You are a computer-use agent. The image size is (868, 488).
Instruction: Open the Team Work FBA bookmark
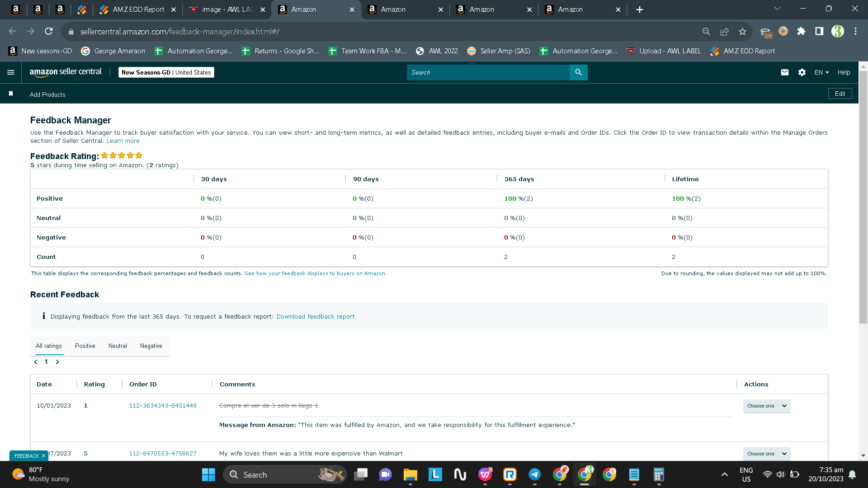367,51
